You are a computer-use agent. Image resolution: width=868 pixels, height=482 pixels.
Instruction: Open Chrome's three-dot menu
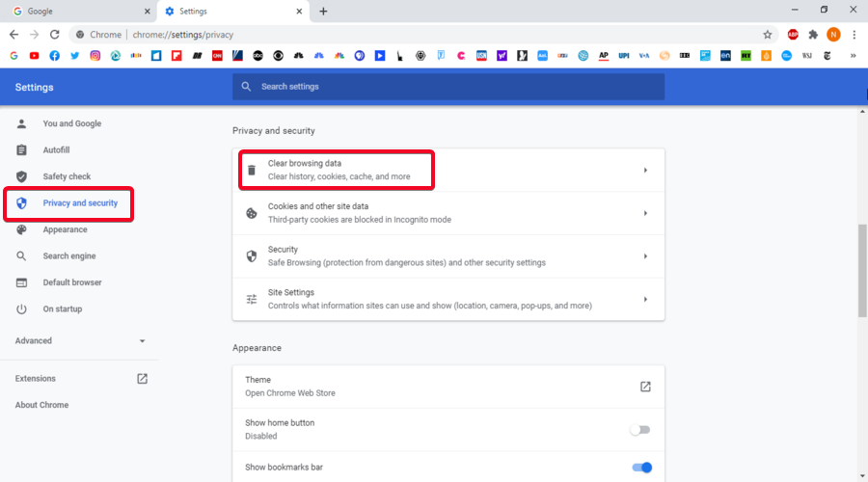(854, 34)
